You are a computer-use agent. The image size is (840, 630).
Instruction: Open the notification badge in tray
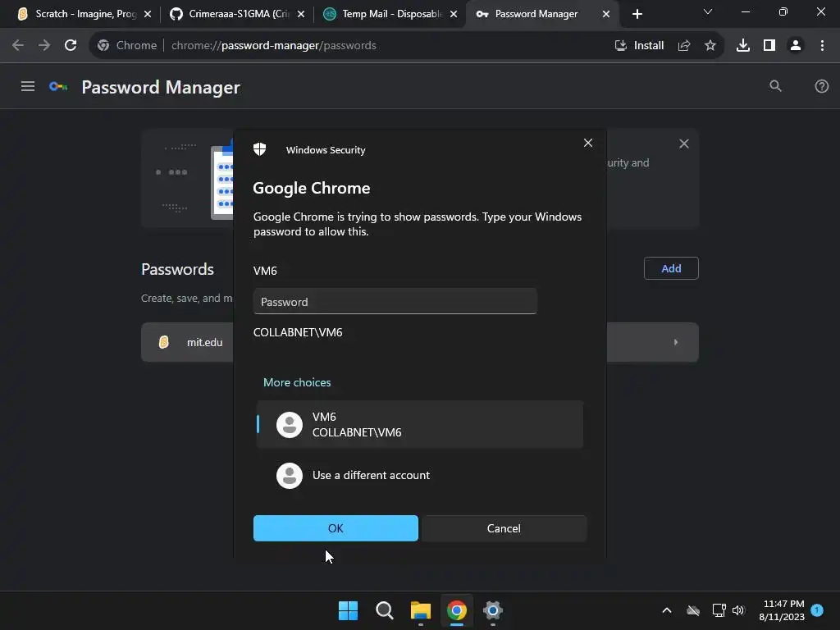[x=817, y=609]
